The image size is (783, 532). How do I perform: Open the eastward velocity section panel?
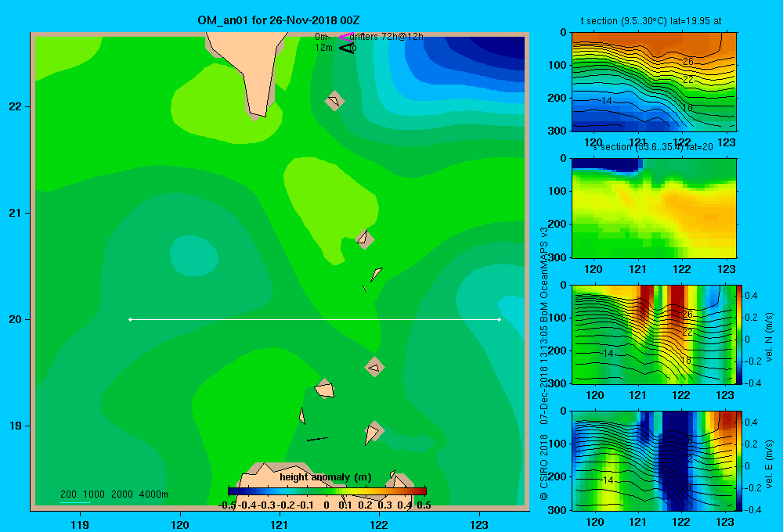[x=654, y=461]
